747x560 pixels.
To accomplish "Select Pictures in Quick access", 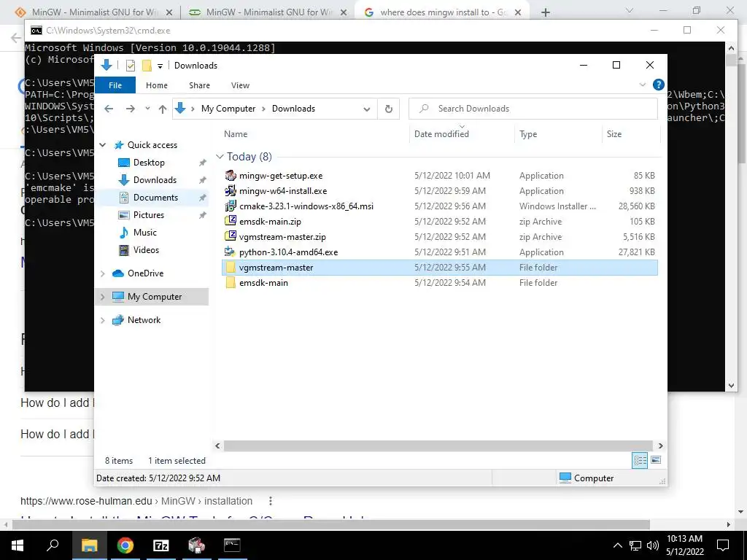I will coord(149,215).
